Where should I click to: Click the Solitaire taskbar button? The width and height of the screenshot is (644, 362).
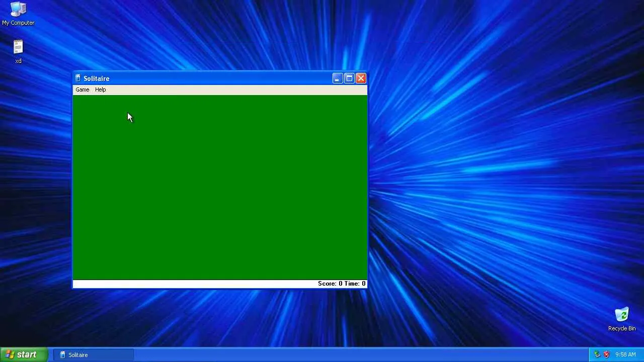94,355
